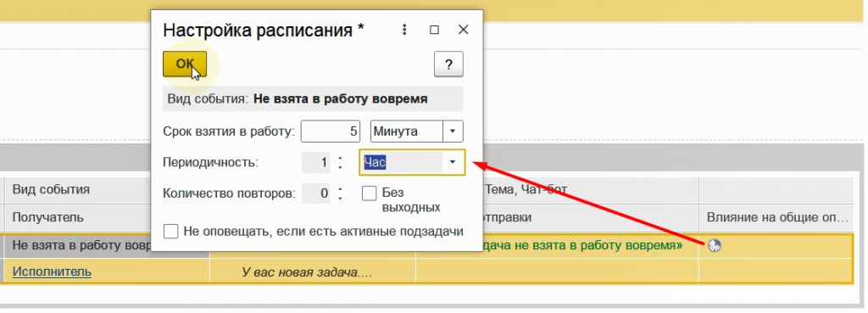Enable the Без выходных checkbox
The width and height of the screenshot is (868, 313).
(370, 193)
